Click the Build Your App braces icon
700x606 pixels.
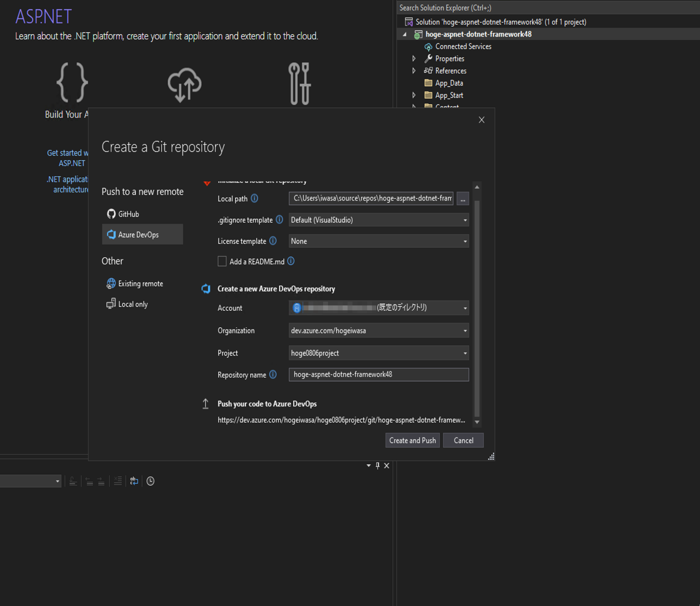[72, 83]
